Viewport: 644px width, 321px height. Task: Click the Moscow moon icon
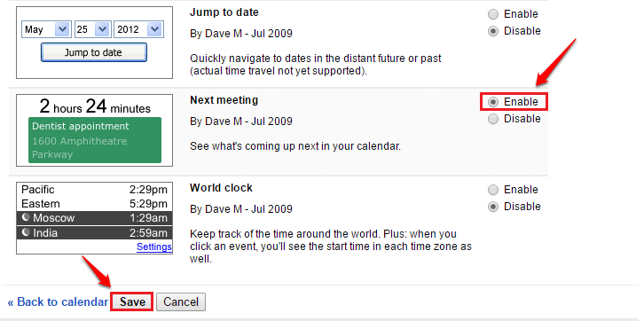tap(26, 217)
